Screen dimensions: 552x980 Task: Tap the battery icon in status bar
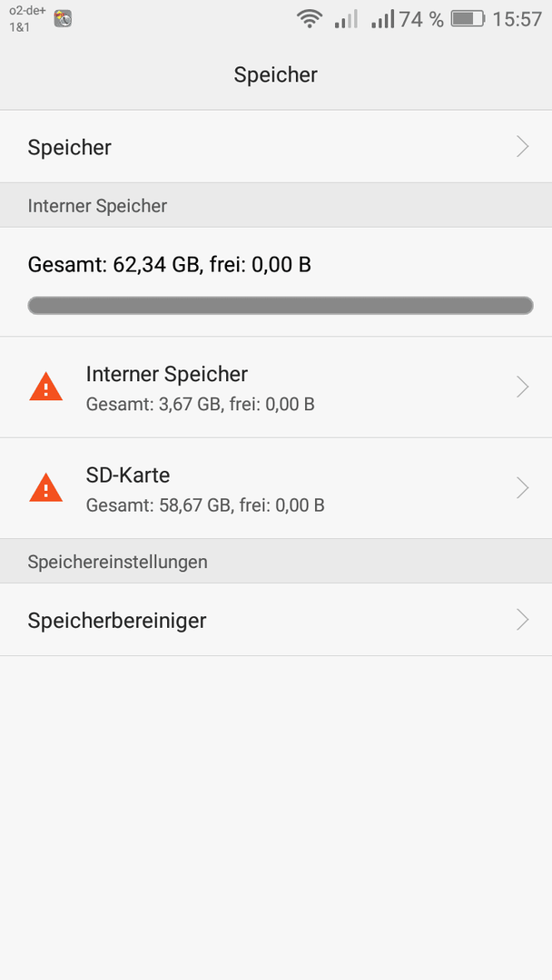click(x=468, y=19)
